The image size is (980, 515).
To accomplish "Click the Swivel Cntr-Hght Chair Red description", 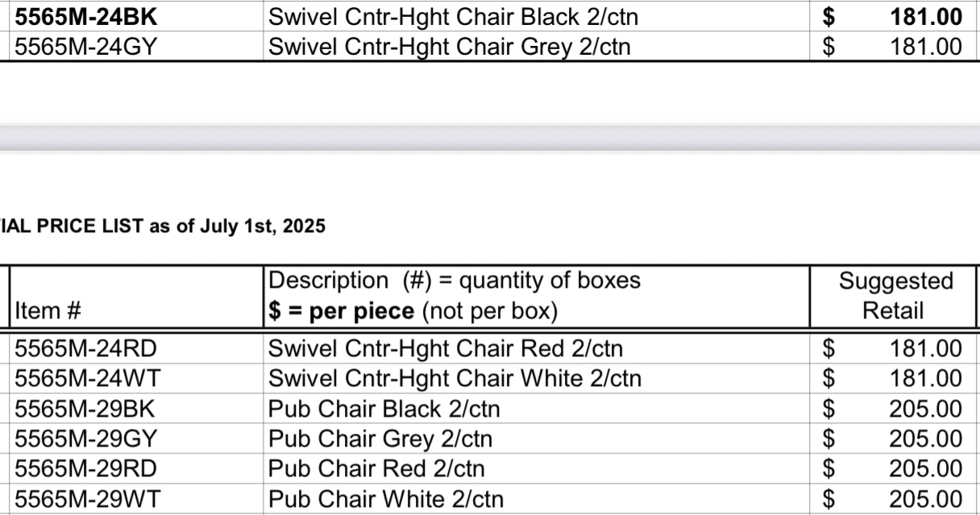I will coord(445,349).
